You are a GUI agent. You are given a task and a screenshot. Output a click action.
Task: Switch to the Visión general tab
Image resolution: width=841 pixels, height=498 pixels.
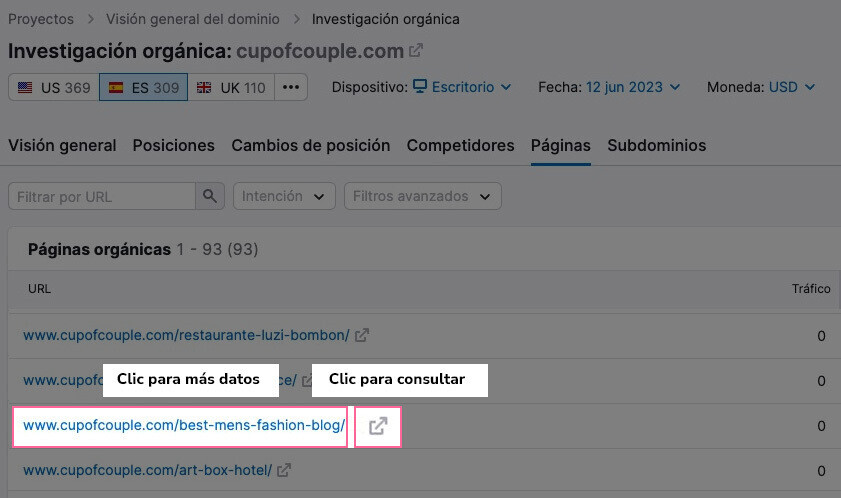[62, 145]
